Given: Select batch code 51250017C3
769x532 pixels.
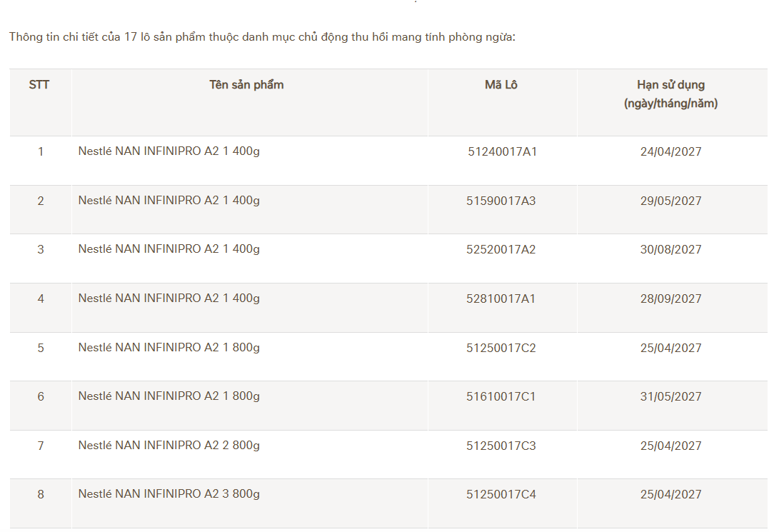Looking at the screenshot, I should tap(501, 446).
